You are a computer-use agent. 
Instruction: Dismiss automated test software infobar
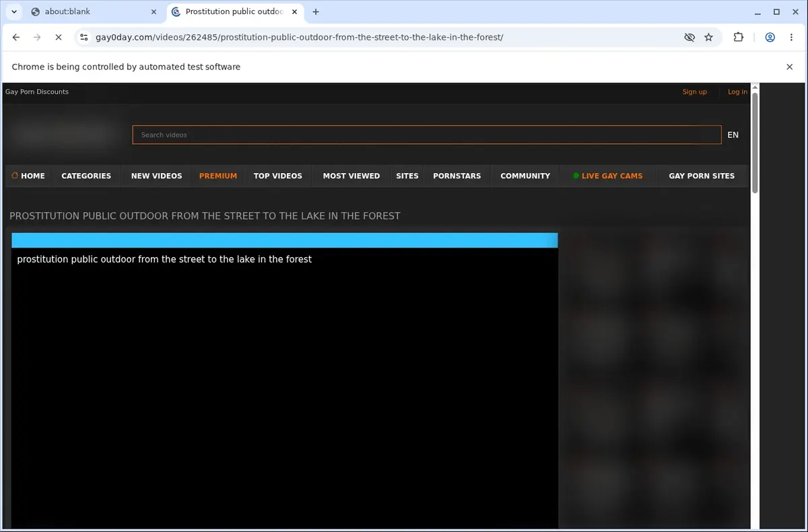pos(789,67)
